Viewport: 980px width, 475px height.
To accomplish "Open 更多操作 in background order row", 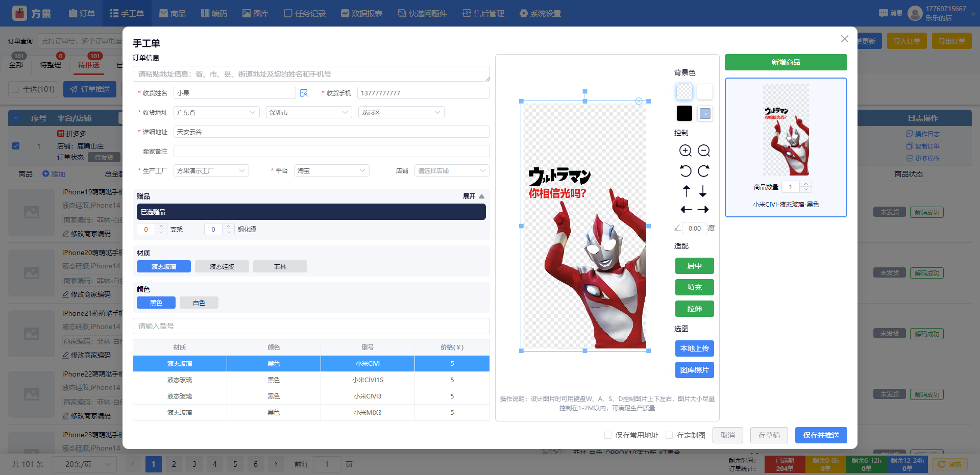I will (x=923, y=158).
